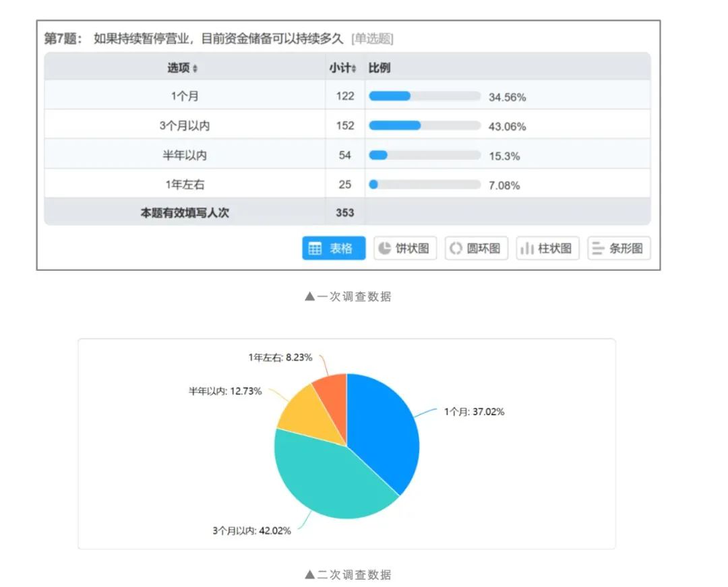Click the count value 54

pos(345,155)
